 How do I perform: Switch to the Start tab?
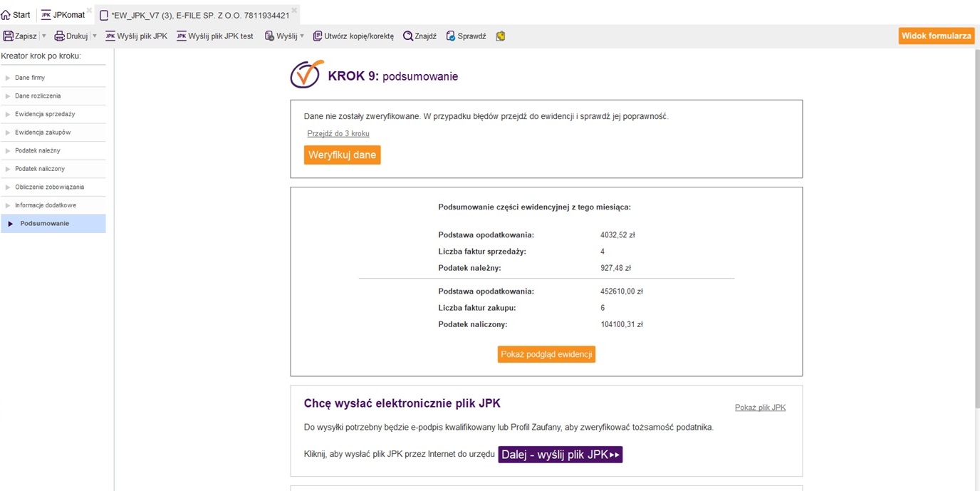coord(16,15)
